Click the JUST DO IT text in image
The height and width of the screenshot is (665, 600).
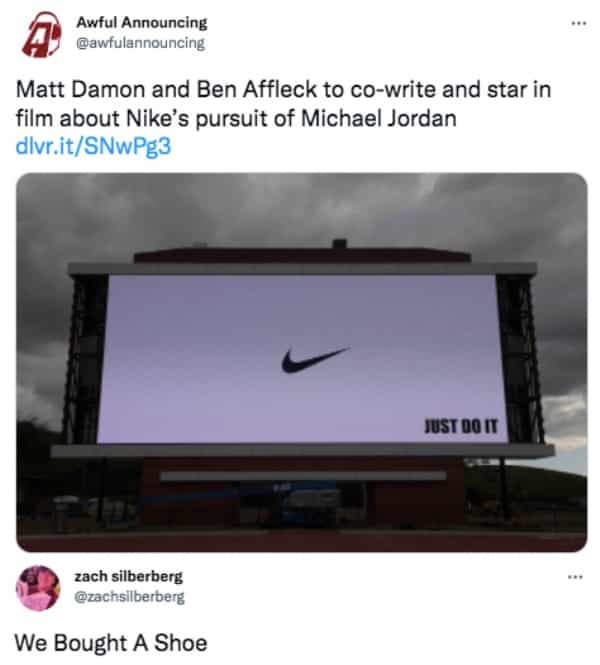(461, 426)
